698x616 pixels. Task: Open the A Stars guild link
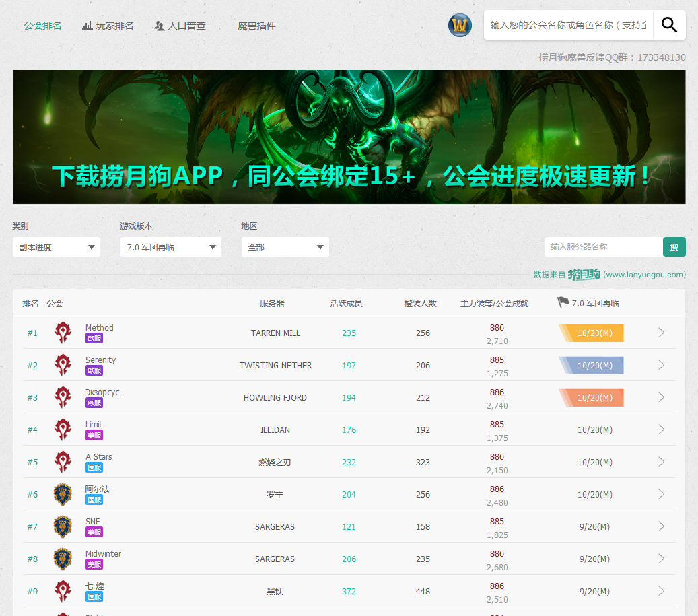(99, 456)
